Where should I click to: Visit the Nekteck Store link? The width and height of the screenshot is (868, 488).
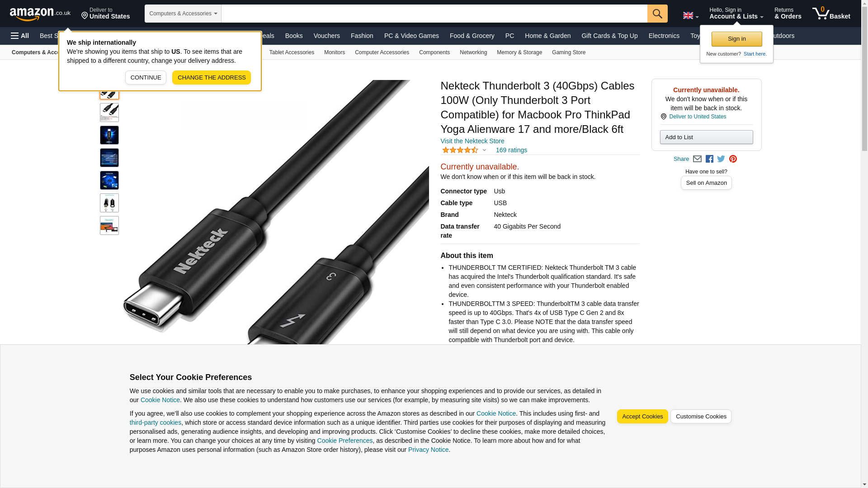click(472, 141)
